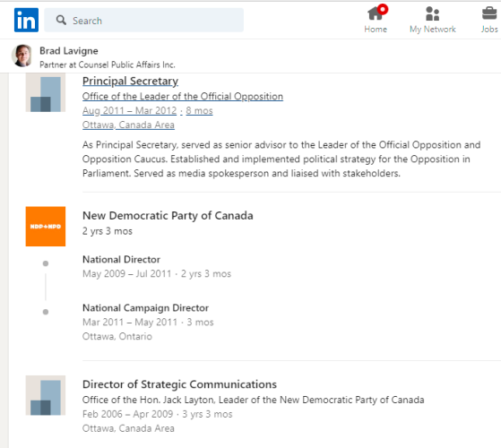Click the Aug 2011 – Mar 2012 date link
The width and height of the screenshot is (501, 448).
point(129,110)
